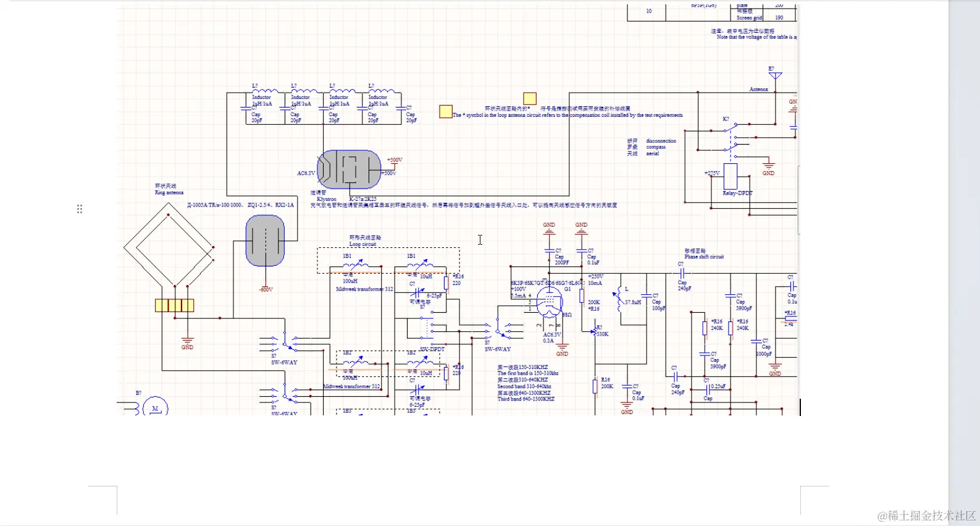Click the vacuum tube labeled AC6.3V 0.3A

pos(549,303)
